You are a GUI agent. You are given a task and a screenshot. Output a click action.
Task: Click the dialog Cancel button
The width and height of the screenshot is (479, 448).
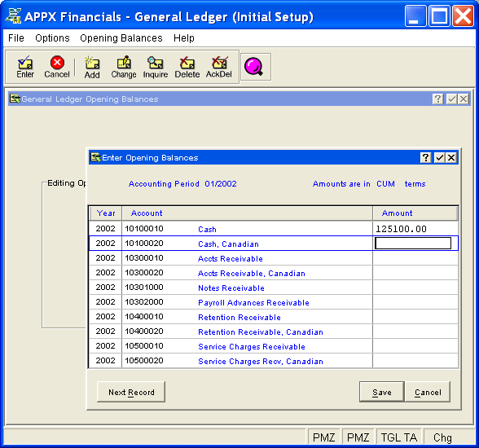point(428,392)
